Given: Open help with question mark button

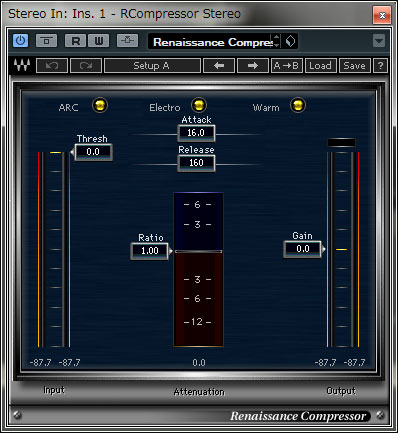Looking at the screenshot, I should 380,66.
